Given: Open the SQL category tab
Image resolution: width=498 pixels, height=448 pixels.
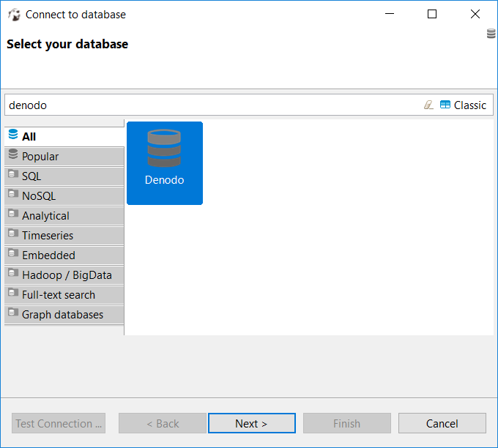Looking at the screenshot, I should [64, 176].
